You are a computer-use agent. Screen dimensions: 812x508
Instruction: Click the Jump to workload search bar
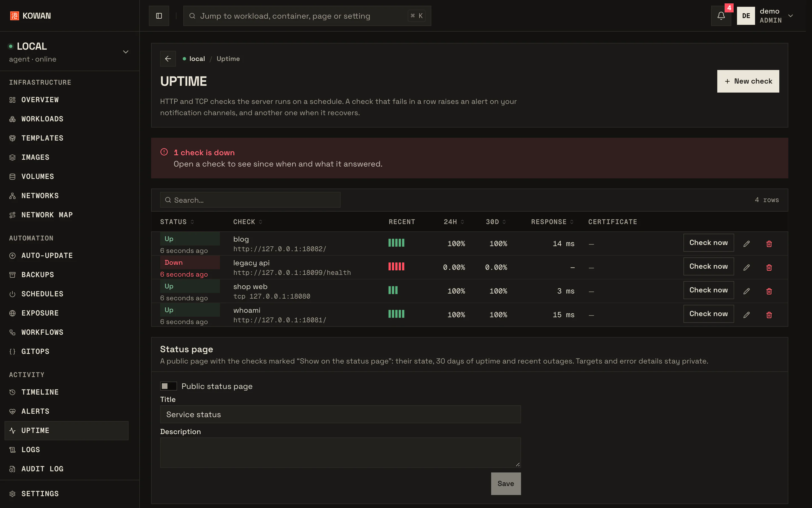(x=307, y=16)
